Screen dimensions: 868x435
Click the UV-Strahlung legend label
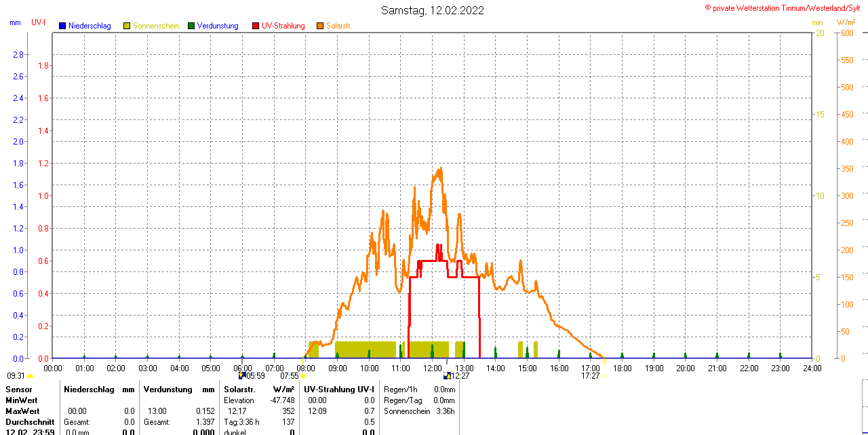283,26
